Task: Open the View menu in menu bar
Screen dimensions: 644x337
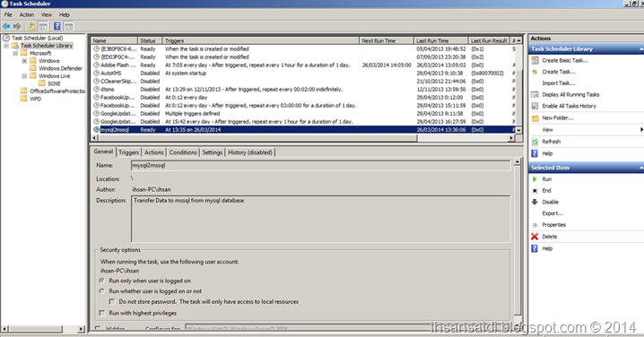Action: coord(47,14)
